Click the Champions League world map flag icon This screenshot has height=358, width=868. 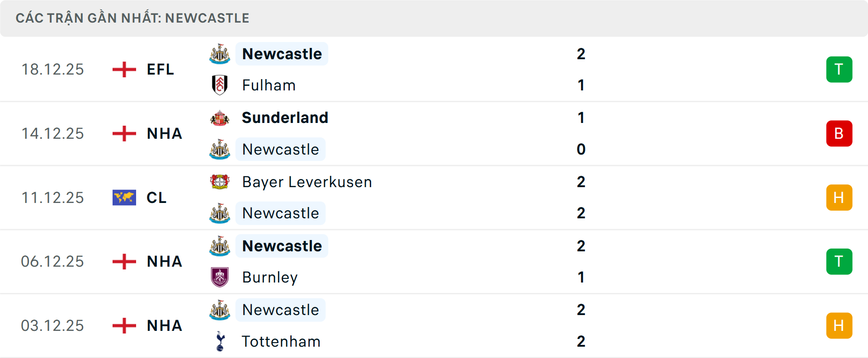[124, 198]
